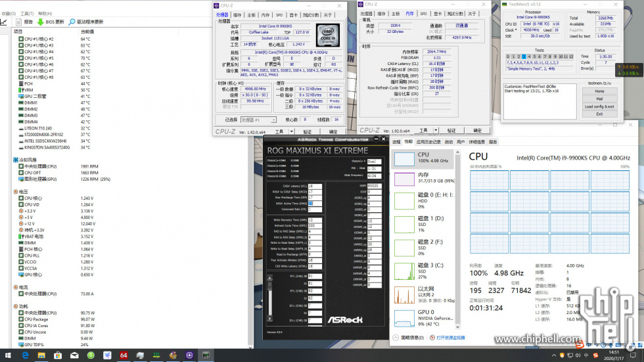Image resolution: width=644 pixels, height=362 pixels.
Task: Click the scroll-up arrow in ASRock Timing Configurator
Action: point(270,278)
